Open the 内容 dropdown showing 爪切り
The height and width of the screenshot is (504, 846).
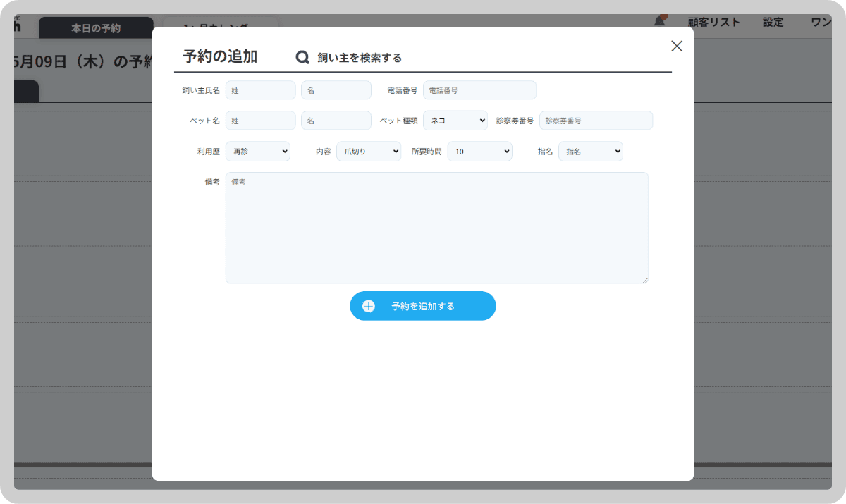(368, 151)
